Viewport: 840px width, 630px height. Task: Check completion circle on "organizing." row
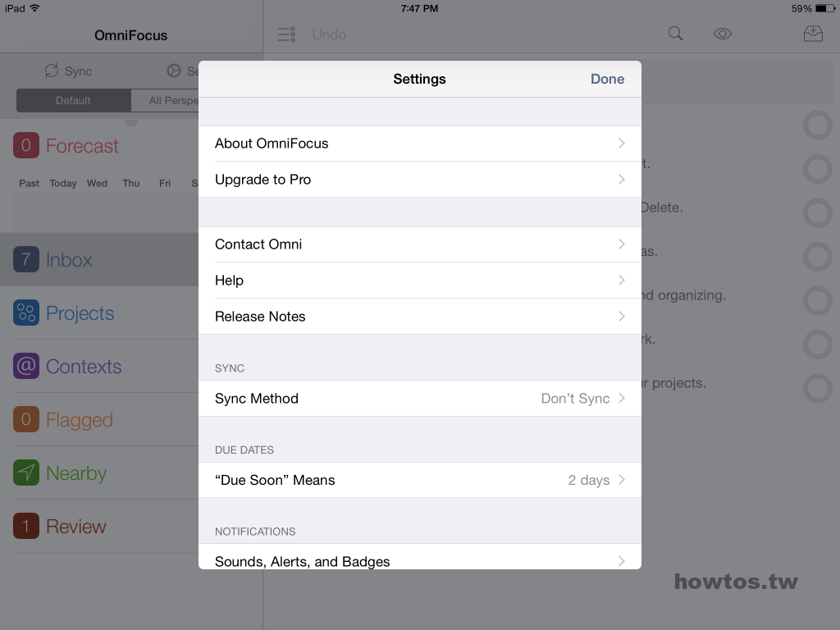(x=818, y=301)
